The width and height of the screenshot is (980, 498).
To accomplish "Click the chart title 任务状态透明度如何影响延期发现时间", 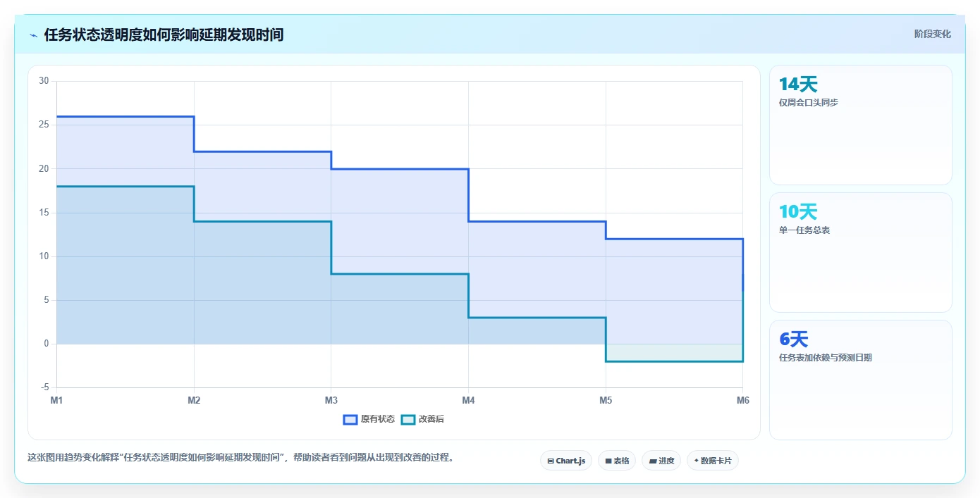I will [x=164, y=35].
